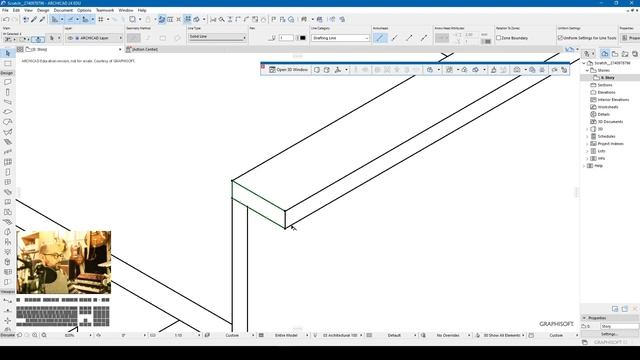The width and height of the screenshot is (640, 360).
Task: Select the Beam tool in toolbox
Action: coord(7,102)
